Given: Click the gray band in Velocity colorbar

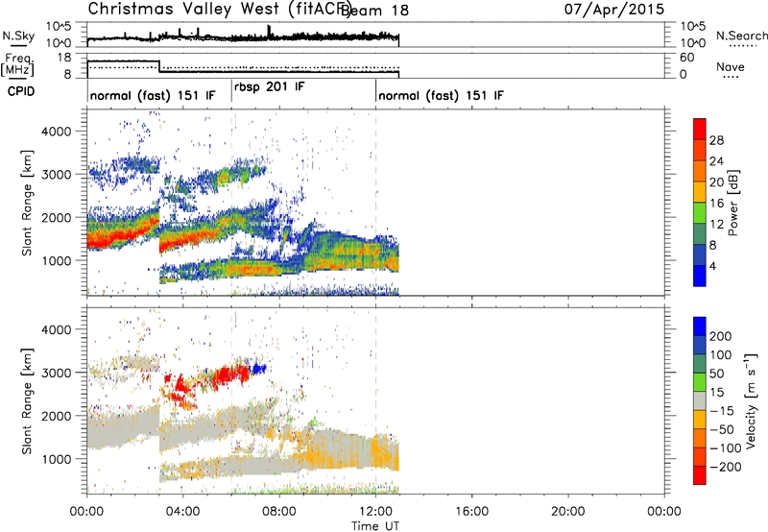Looking at the screenshot, I should point(700,400).
